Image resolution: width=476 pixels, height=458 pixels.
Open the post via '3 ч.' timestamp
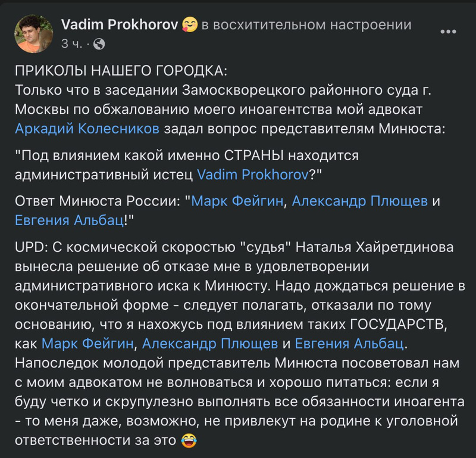pyautogui.click(x=70, y=43)
